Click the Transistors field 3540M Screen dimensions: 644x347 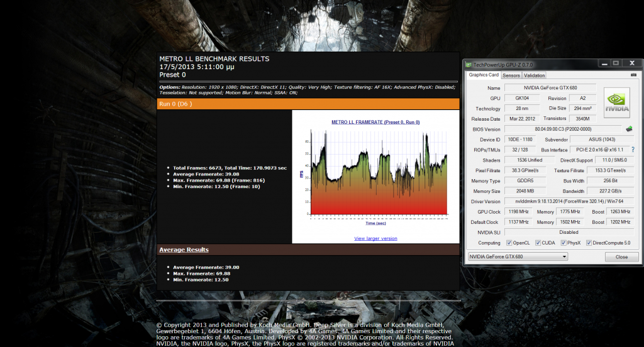point(582,119)
